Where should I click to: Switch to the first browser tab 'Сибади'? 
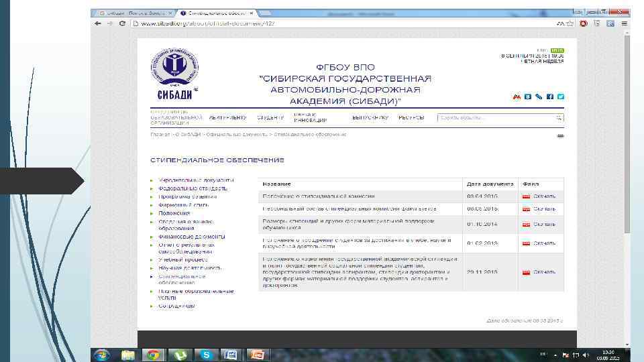tap(136, 13)
